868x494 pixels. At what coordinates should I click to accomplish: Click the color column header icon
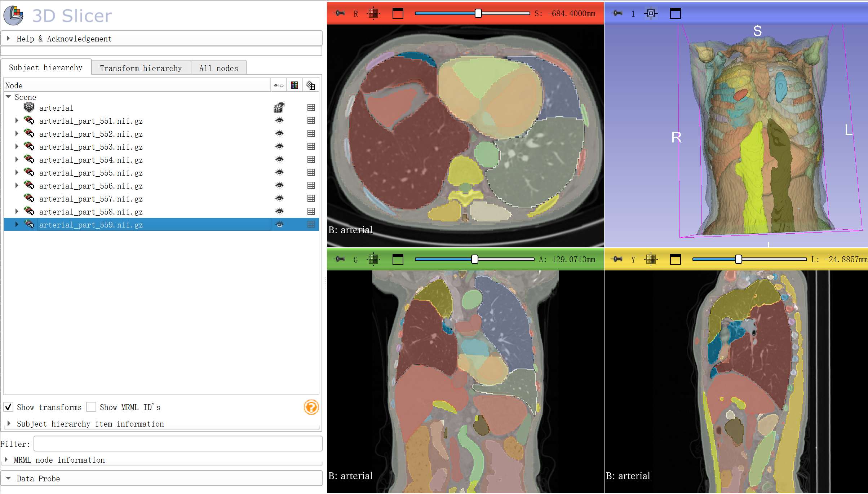pyautogui.click(x=294, y=85)
